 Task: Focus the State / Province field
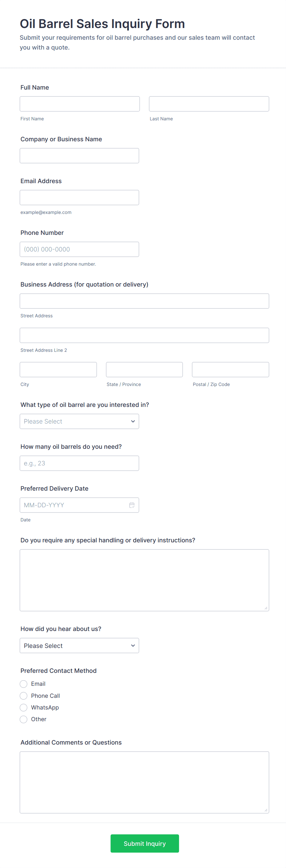(x=144, y=370)
